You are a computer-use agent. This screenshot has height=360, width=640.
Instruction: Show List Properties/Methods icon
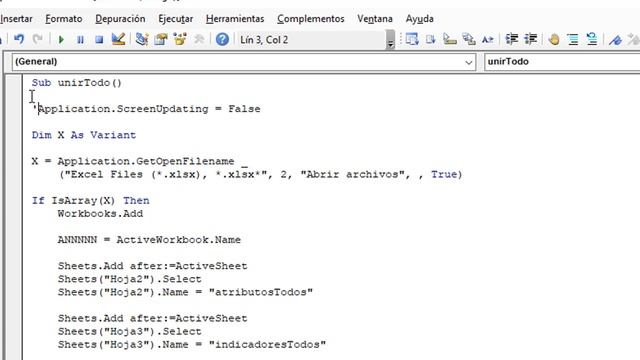pyautogui.click(x=412, y=40)
